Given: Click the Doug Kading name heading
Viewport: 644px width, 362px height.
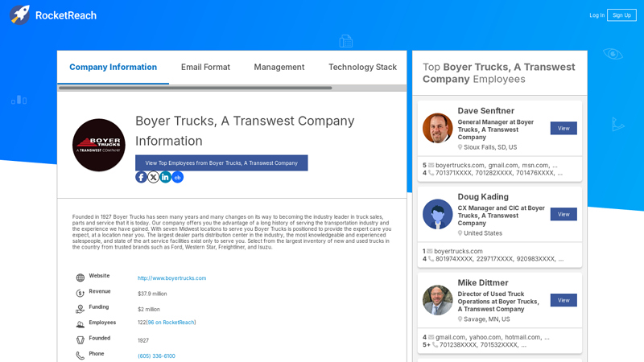Looking at the screenshot, I should pyautogui.click(x=483, y=196).
